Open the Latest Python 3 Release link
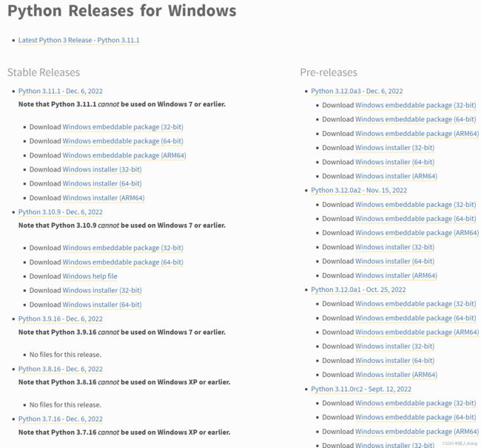481x448 pixels. tap(79, 40)
